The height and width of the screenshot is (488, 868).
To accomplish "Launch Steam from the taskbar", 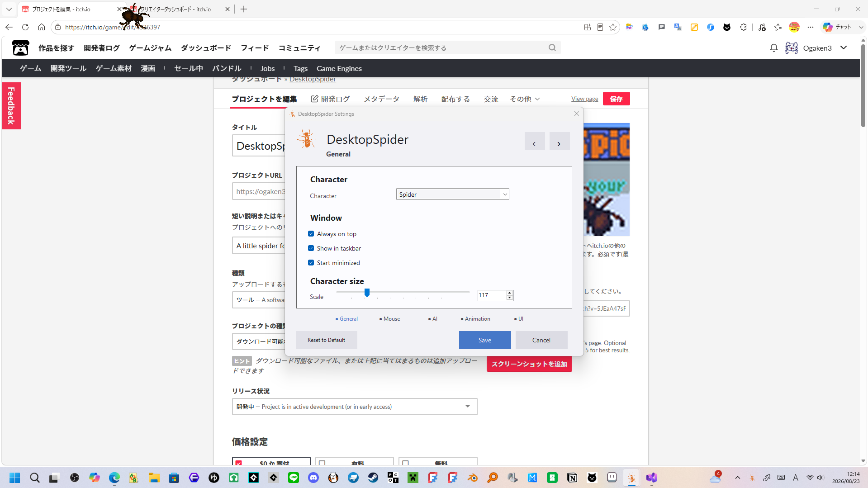I will click(x=373, y=478).
